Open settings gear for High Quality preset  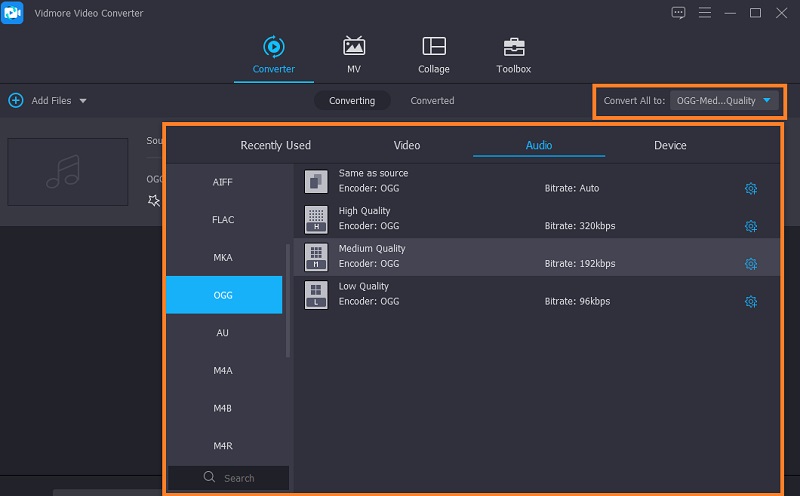pos(751,226)
